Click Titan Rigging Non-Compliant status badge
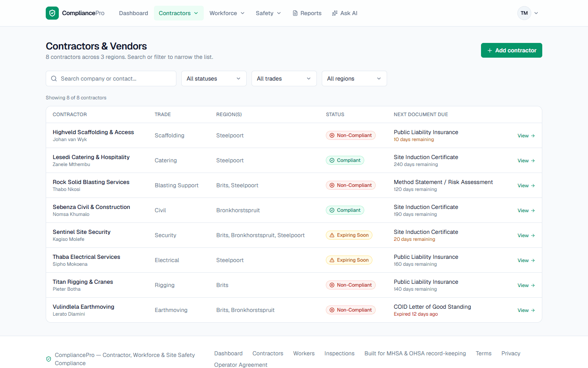The width and height of the screenshot is (588, 368). coord(351,285)
